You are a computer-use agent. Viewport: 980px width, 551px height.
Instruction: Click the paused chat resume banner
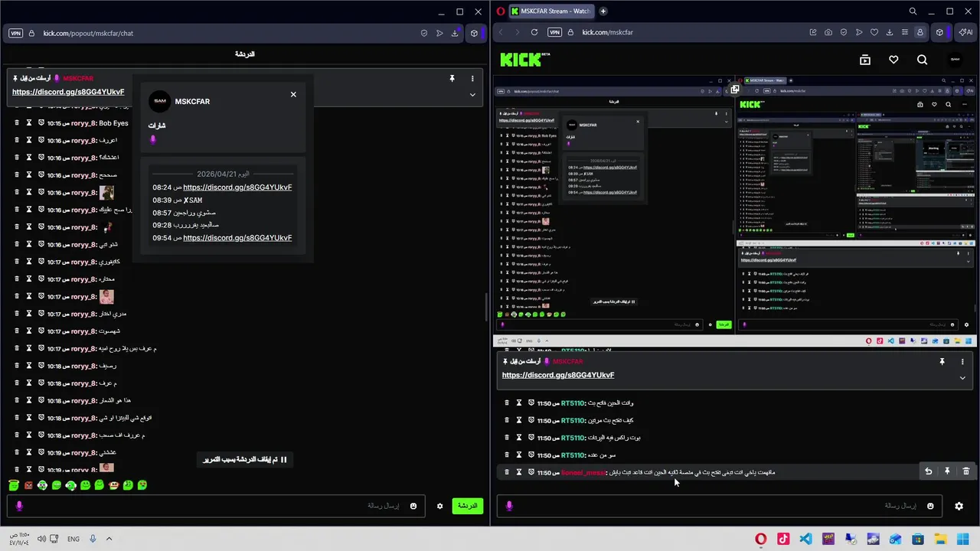(245, 459)
